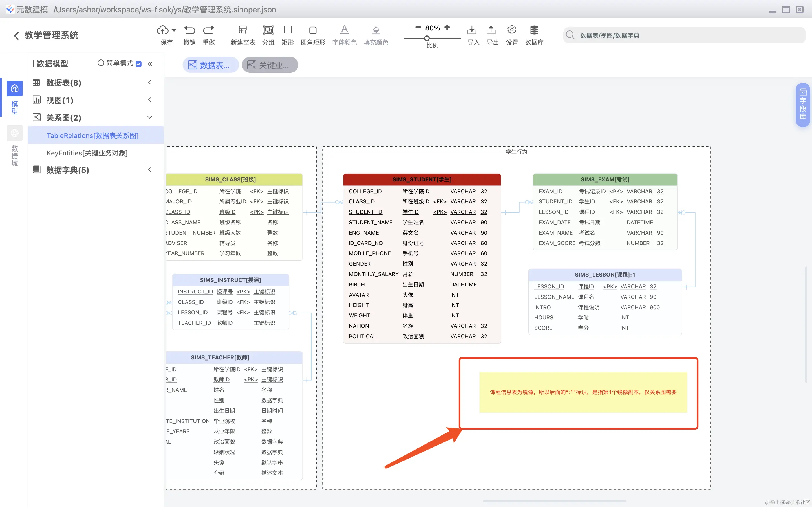Collapse the 关系图(2) tree section
This screenshot has width=812, height=507.
150,117
